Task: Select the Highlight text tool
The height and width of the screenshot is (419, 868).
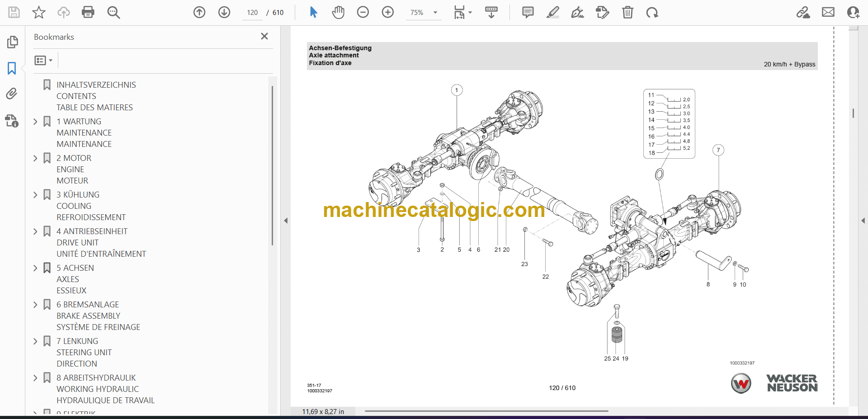Action: tap(552, 12)
